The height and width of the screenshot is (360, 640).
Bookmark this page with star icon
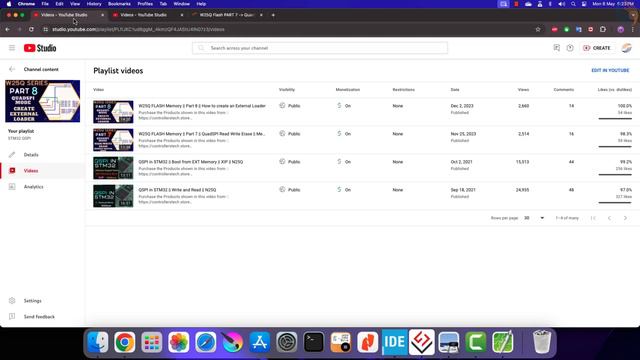click(538, 29)
